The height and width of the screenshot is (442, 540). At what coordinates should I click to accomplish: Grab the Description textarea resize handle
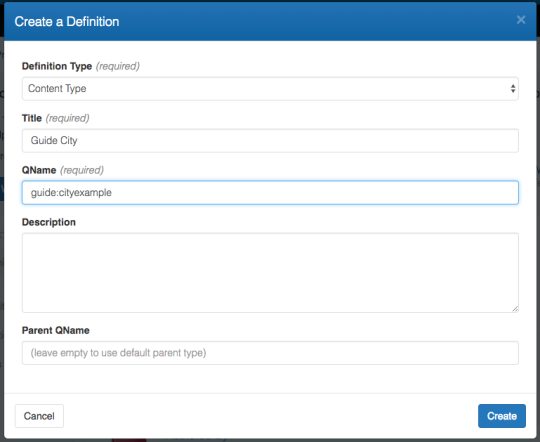[515, 309]
